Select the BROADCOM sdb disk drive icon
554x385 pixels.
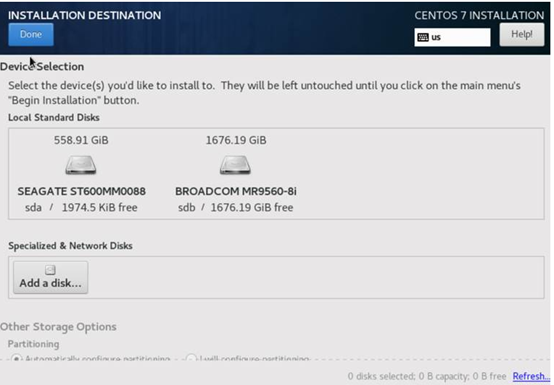[235, 165]
